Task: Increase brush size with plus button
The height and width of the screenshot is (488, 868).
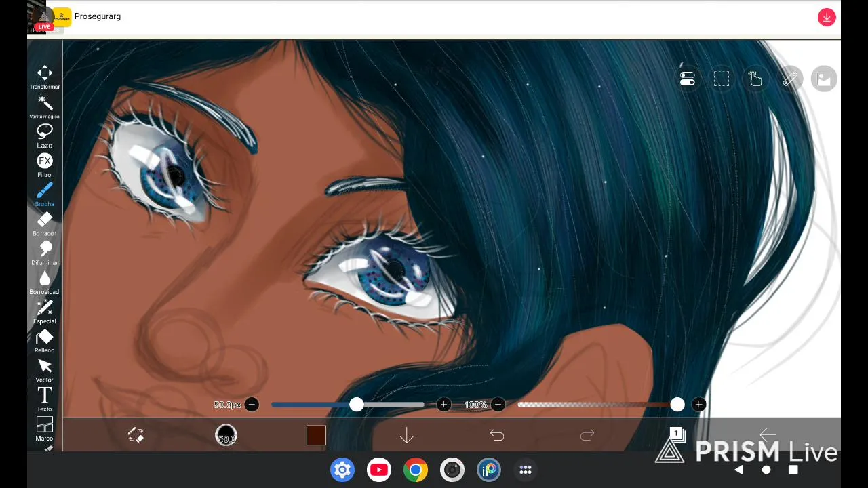Action: pyautogui.click(x=443, y=405)
